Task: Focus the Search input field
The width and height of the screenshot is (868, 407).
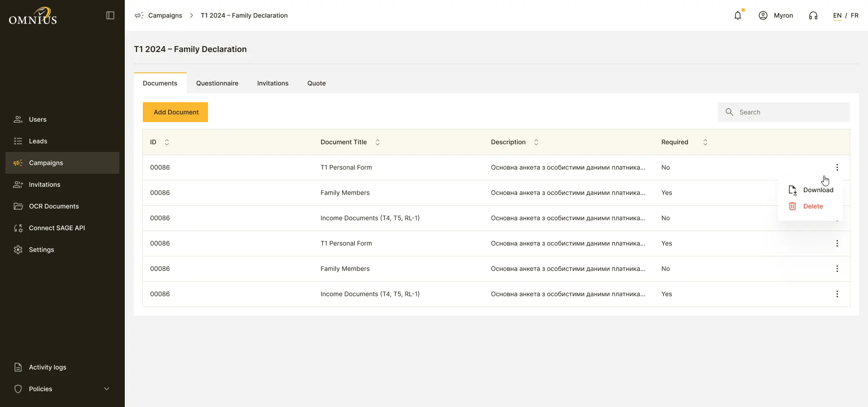Action: 784,112
